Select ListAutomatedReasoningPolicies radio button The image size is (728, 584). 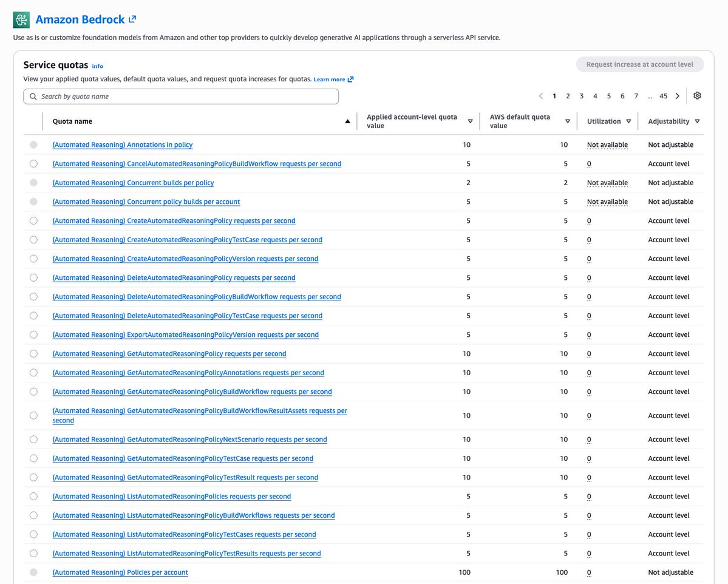[x=33, y=496]
